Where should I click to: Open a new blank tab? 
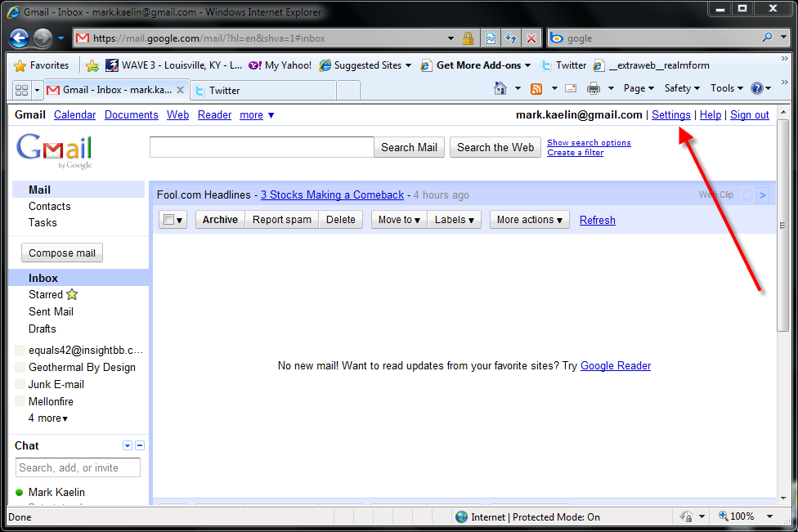[x=348, y=91]
